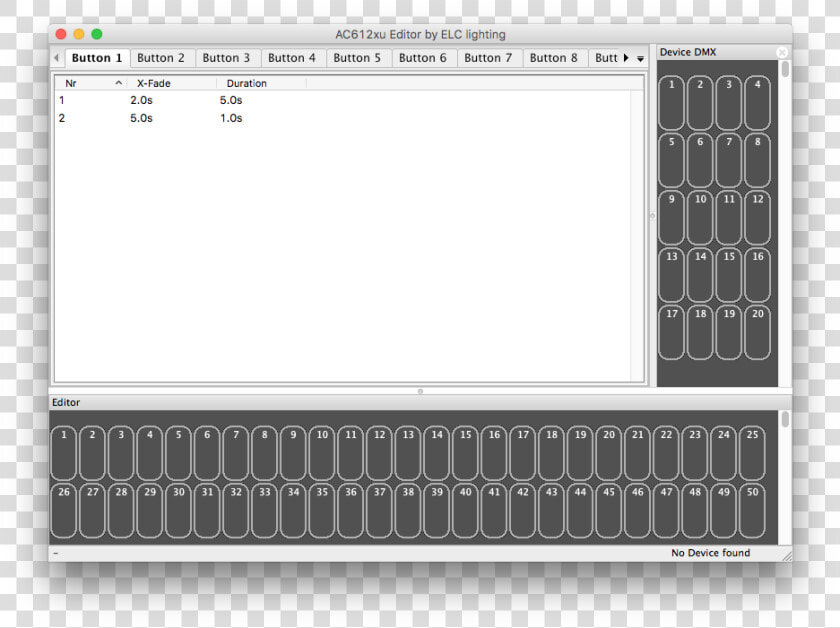The height and width of the screenshot is (628, 840).
Task: Open the Button 5 tab
Action: click(x=357, y=58)
